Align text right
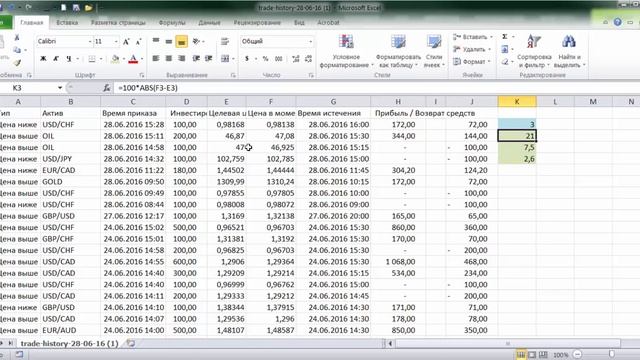Image resolution: width=640 pixels, height=360 pixels. [181, 59]
